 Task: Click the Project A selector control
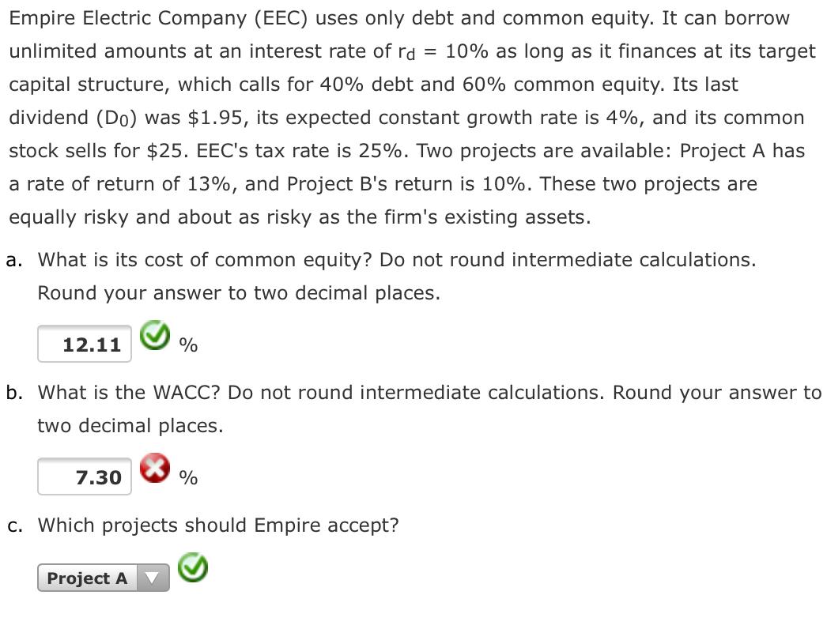(103, 578)
